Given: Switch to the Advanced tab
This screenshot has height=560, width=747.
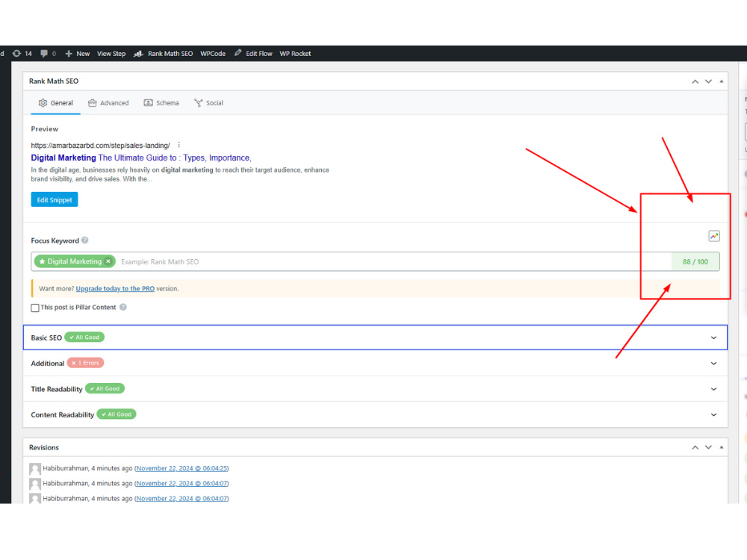Looking at the screenshot, I should coord(108,103).
